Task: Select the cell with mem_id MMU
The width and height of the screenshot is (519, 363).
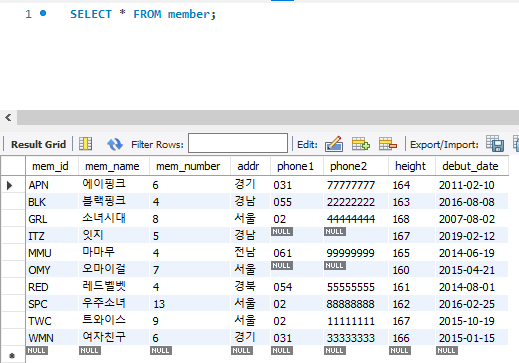Action: 52,253
